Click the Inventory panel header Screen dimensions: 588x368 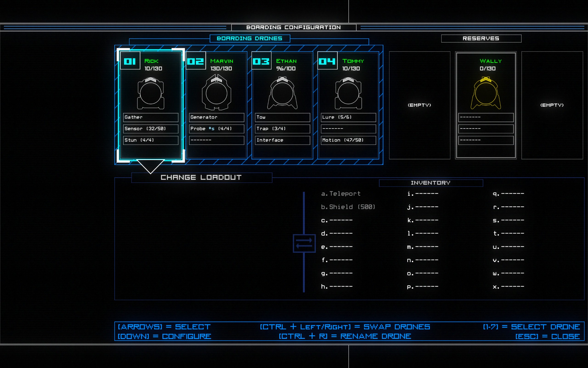tap(431, 183)
